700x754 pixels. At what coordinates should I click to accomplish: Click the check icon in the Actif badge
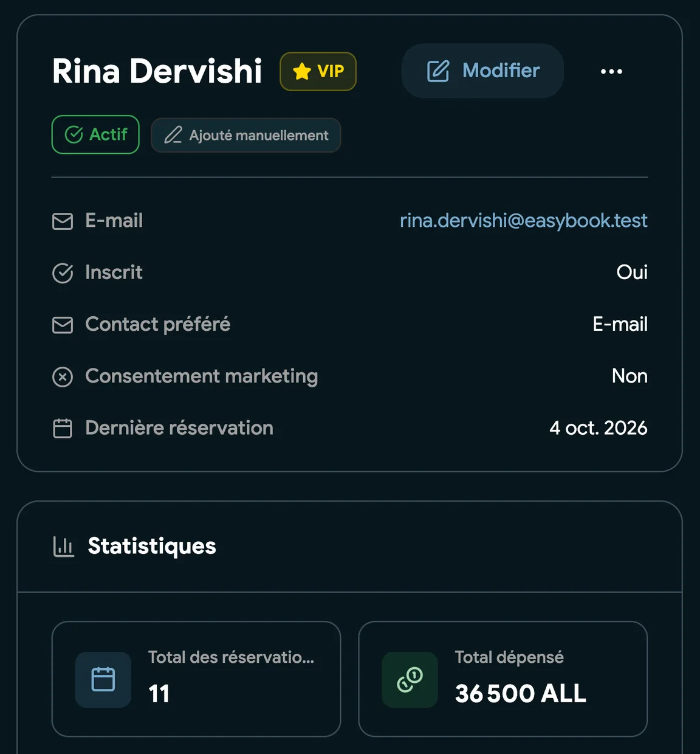pos(74,134)
